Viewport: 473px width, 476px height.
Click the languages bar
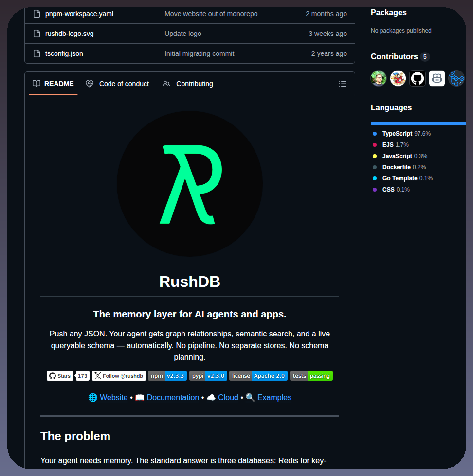[418, 123]
